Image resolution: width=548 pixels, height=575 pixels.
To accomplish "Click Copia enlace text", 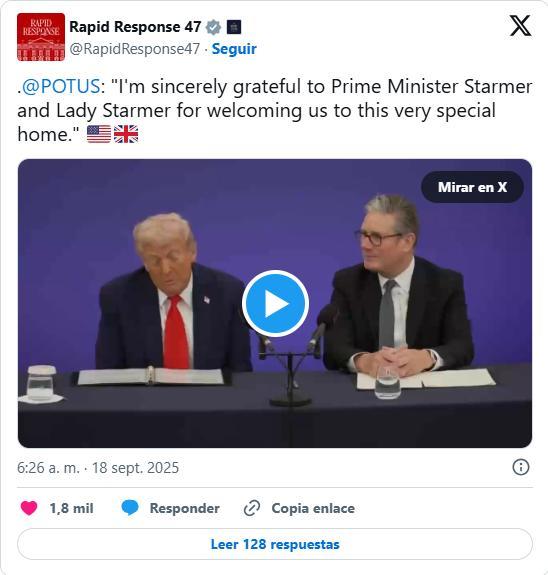I will [x=313, y=508].
